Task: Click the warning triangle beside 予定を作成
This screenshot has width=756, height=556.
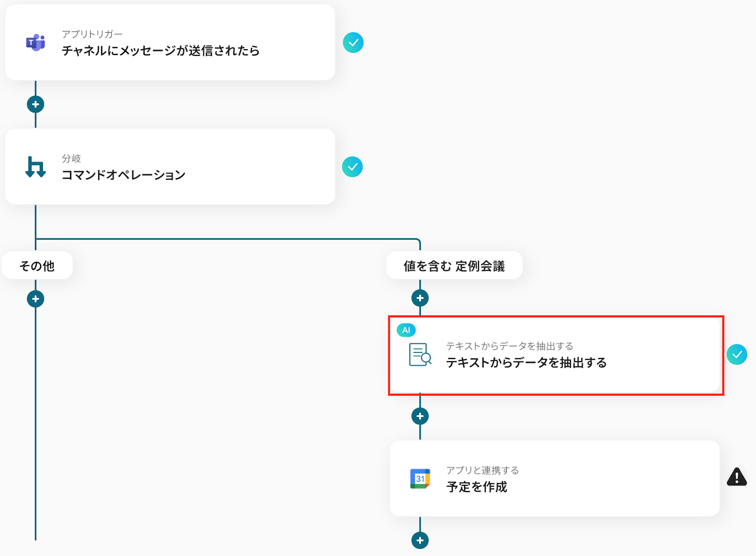Action: point(737,477)
